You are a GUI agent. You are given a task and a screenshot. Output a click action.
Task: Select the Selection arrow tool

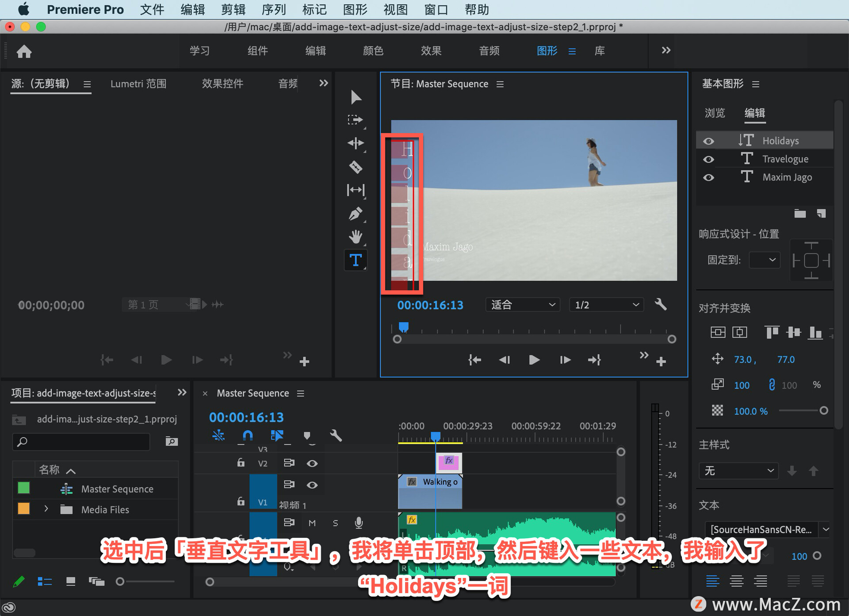pos(356,97)
